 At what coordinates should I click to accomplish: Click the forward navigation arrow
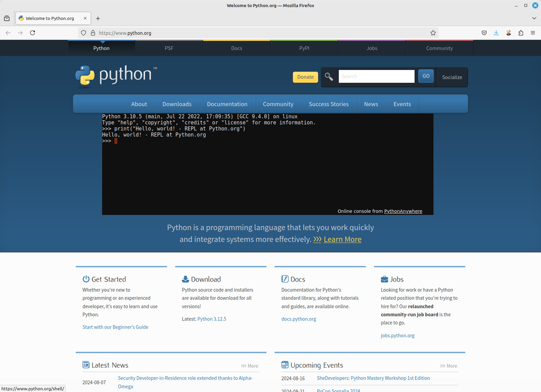(20, 33)
